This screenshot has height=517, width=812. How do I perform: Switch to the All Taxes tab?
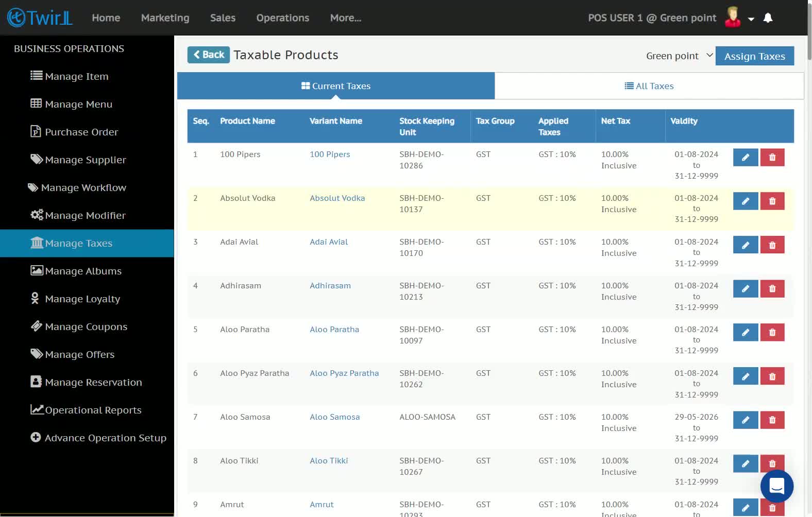[649, 86]
